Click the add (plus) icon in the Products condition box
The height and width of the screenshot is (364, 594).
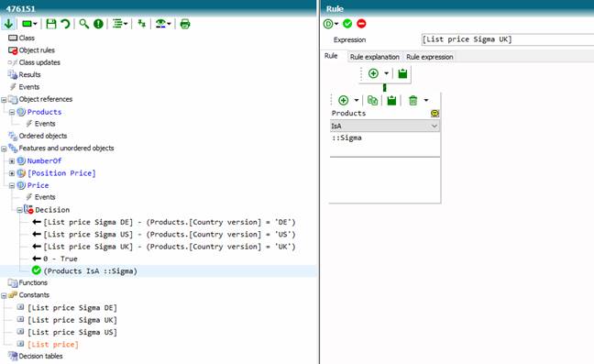click(x=343, y=100)
